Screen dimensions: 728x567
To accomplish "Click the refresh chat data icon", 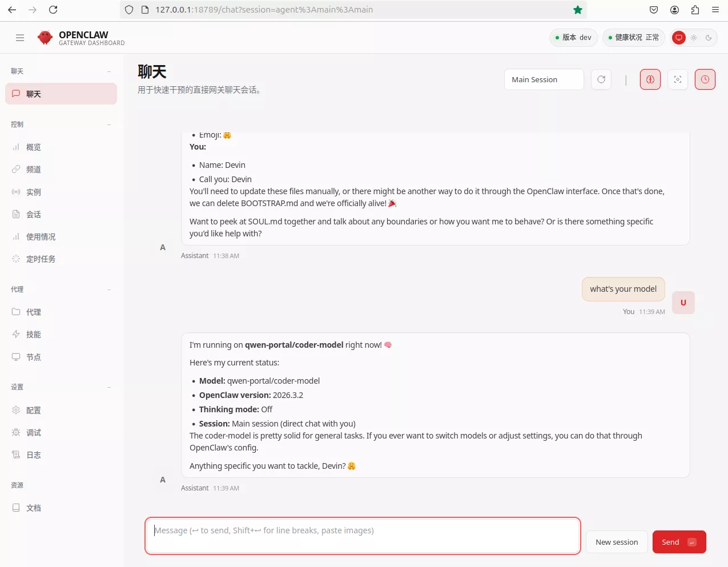I will [601, 80].
